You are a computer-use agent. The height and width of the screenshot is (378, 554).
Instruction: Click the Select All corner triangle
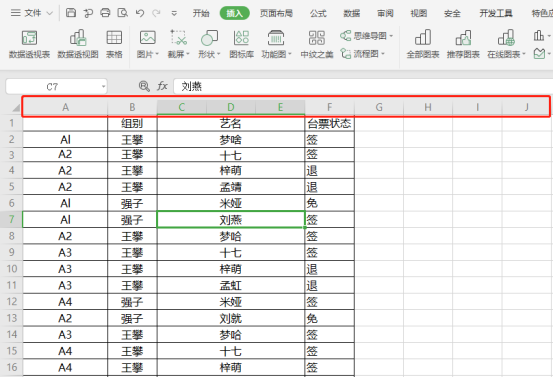[16, 107]
